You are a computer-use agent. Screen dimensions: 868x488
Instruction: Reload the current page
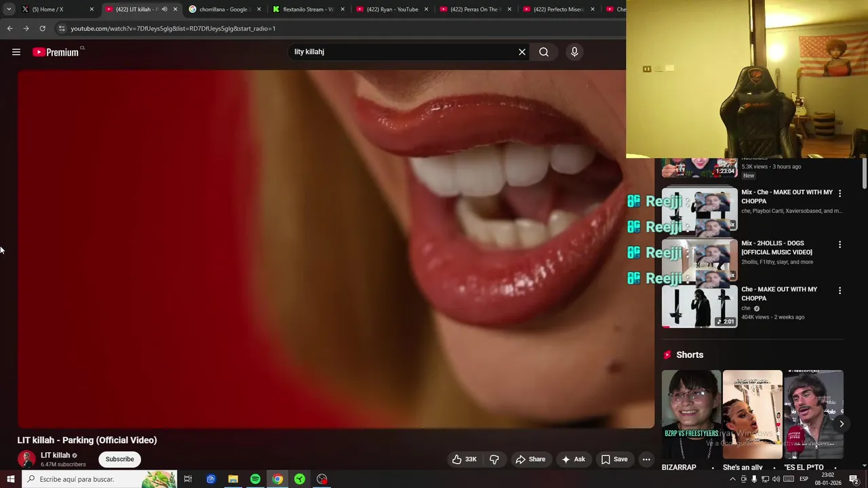[42, 28]
